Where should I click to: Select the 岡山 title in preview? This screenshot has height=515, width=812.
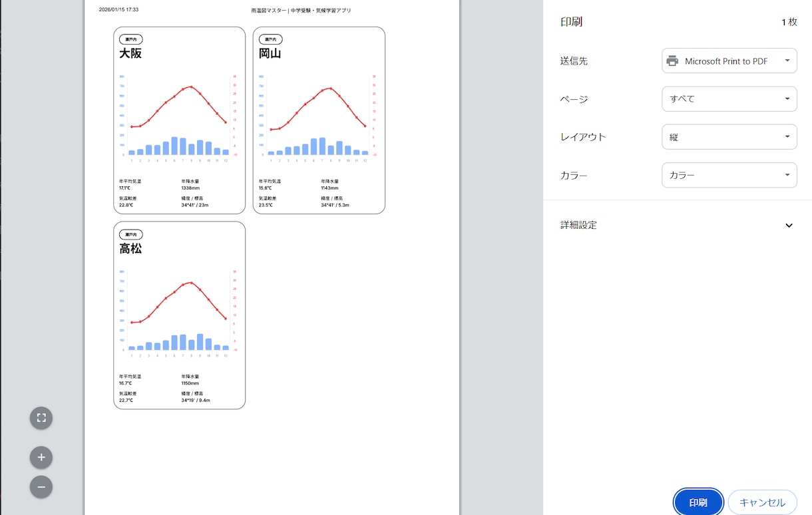pyautogui.click(x=270, y=54)
